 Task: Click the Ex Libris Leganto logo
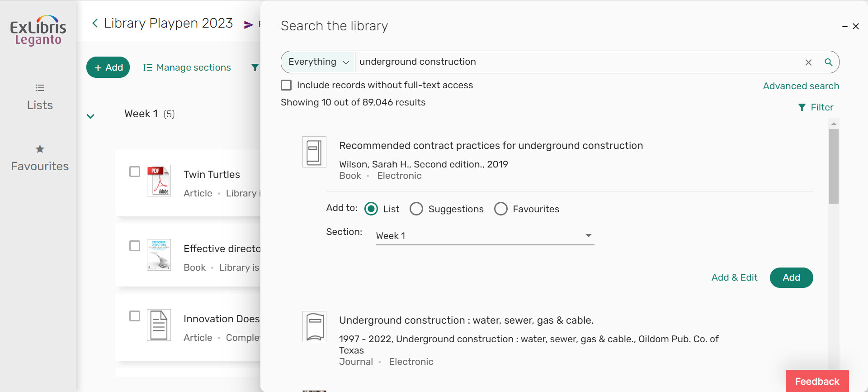[x=38, y=30]
